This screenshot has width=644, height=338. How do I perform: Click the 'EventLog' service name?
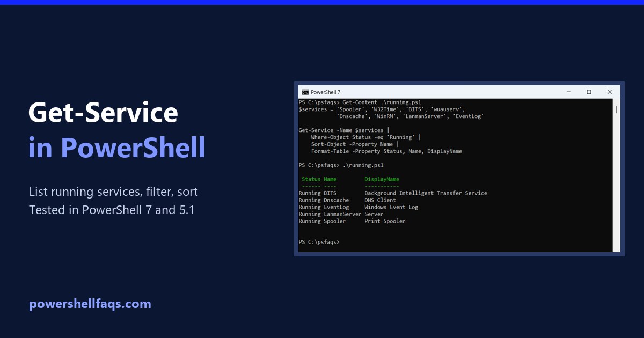click(x=336, y=207)
